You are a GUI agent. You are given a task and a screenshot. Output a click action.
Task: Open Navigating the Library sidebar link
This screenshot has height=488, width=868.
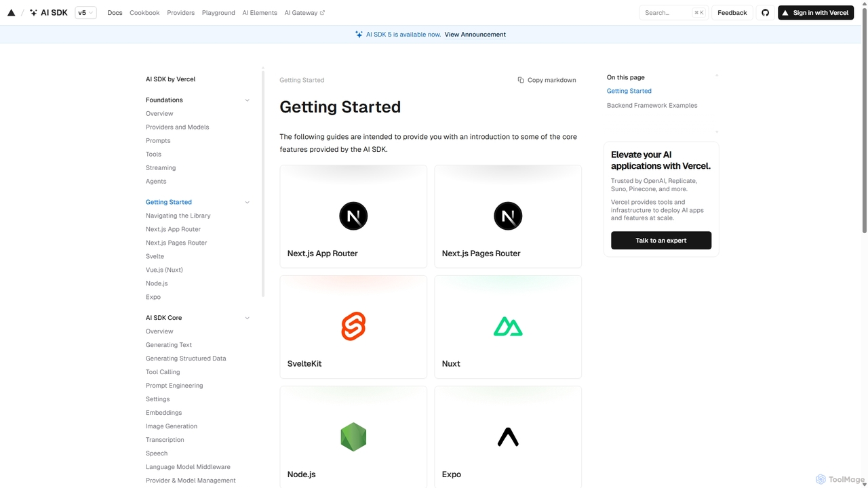click(x=178, y=216)
